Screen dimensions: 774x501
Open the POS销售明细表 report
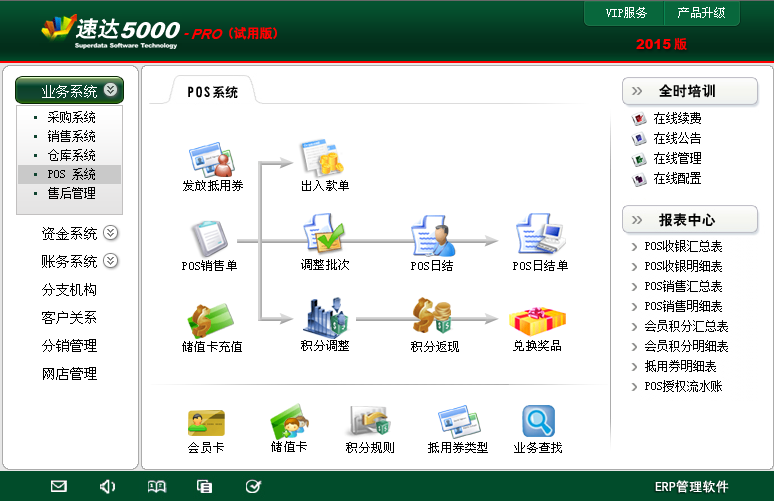click(683, 307)
